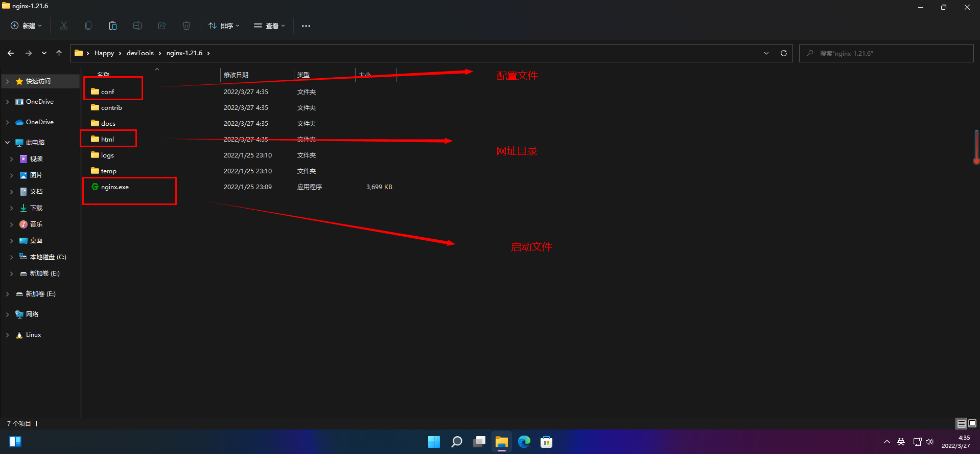Go up one folder level
The width and height of the screenshot is (980, 454).
coord(59,53)
